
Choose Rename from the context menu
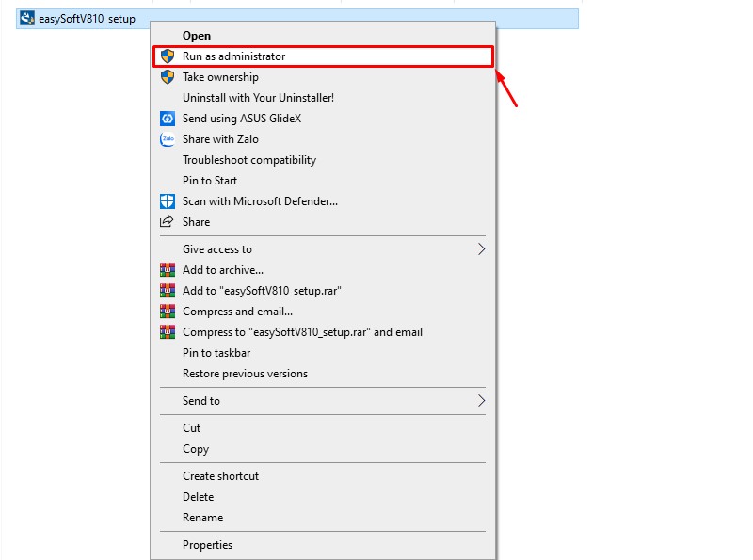[x=323, y=518]
